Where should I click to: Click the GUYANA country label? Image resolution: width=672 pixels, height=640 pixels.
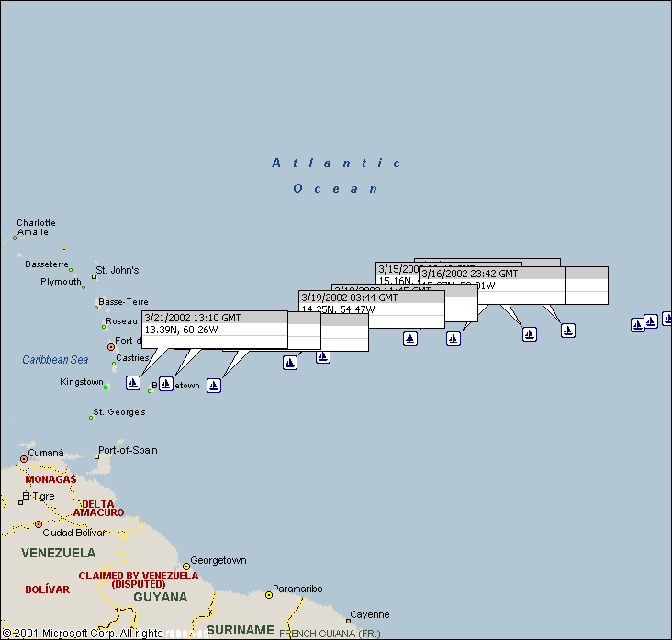161,597
